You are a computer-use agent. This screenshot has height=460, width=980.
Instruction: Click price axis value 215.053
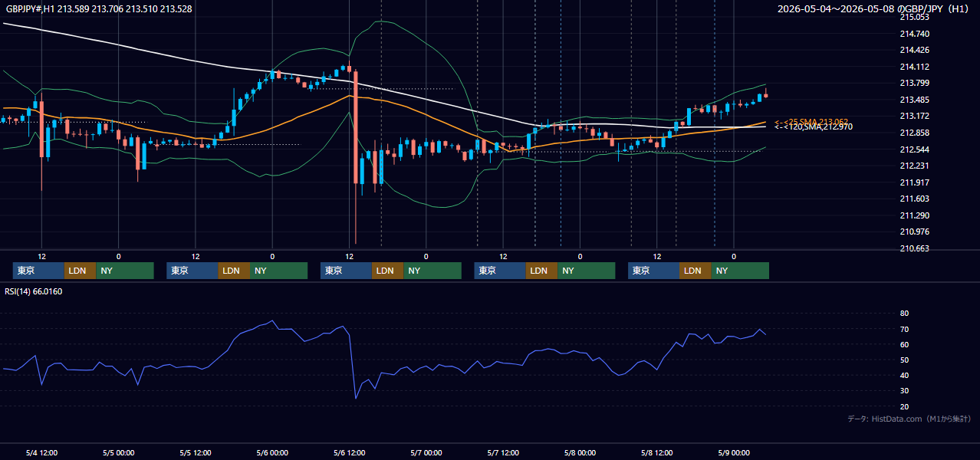click(x=915, y=18)
